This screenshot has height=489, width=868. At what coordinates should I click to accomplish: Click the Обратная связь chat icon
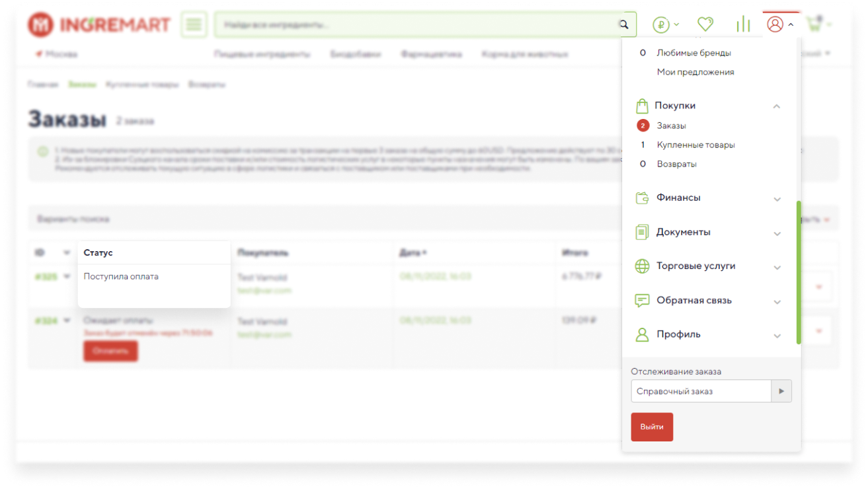click(642, 301)
